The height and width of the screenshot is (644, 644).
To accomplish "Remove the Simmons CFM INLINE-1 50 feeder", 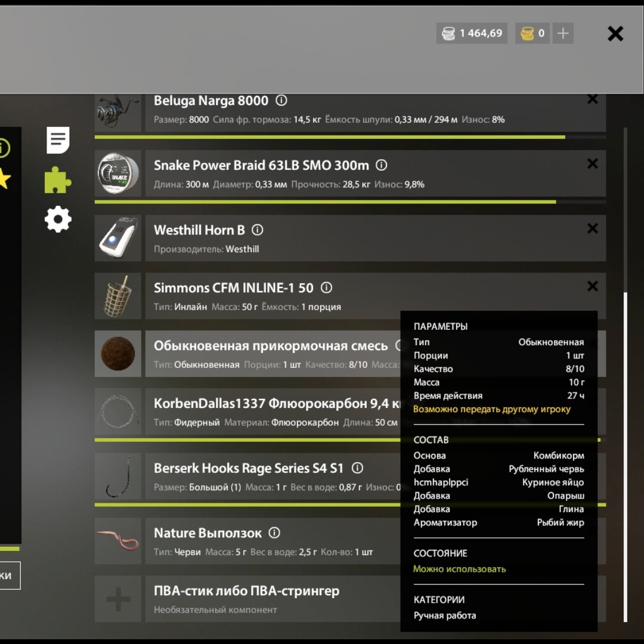I will [592, 286].
